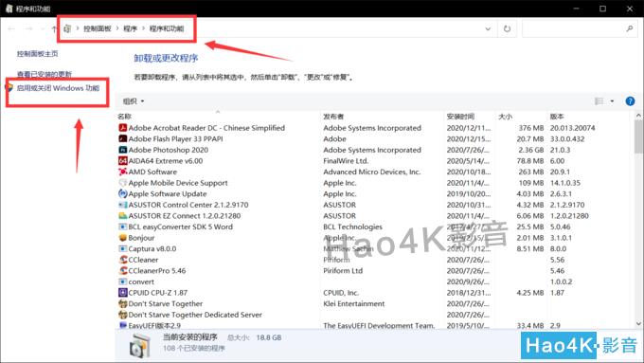Image resolution: width=644 pixels, height=363 pixels.
Task: Click the AMD Software icon
Action: click(122, 172)
